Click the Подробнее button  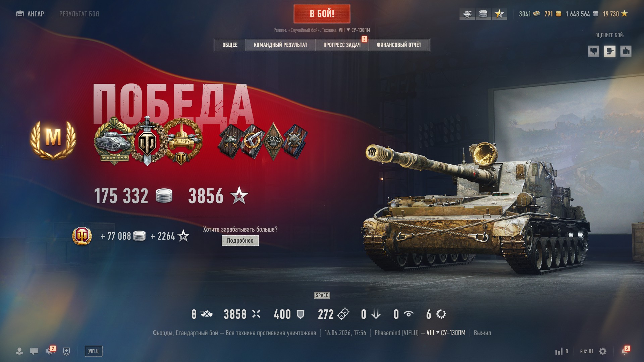240,240
